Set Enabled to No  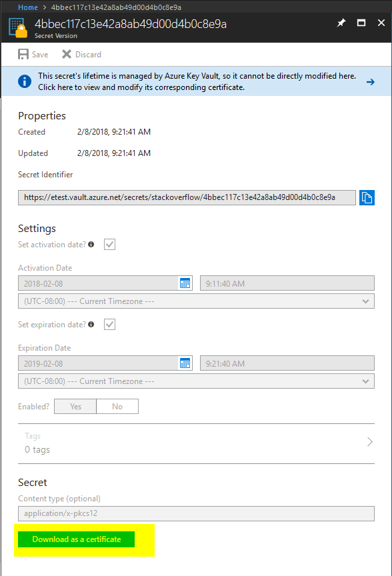117,406
